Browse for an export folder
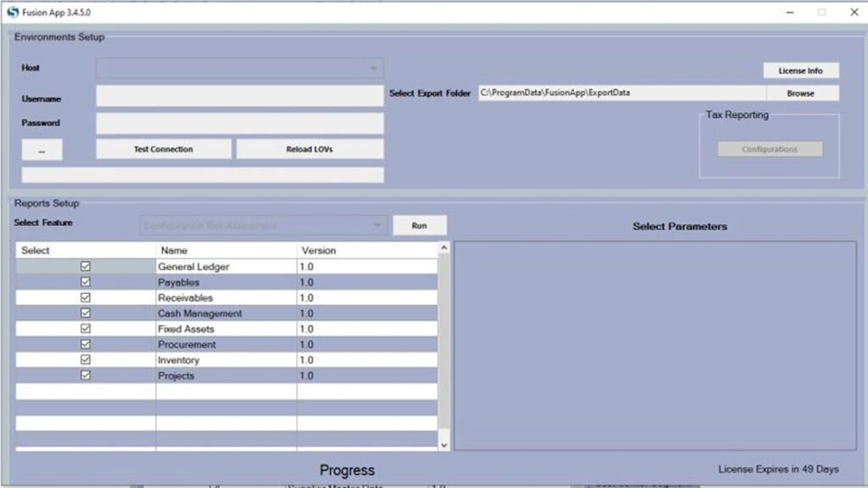The width and height of the screenshot is (868, 488). click(800, 93)
